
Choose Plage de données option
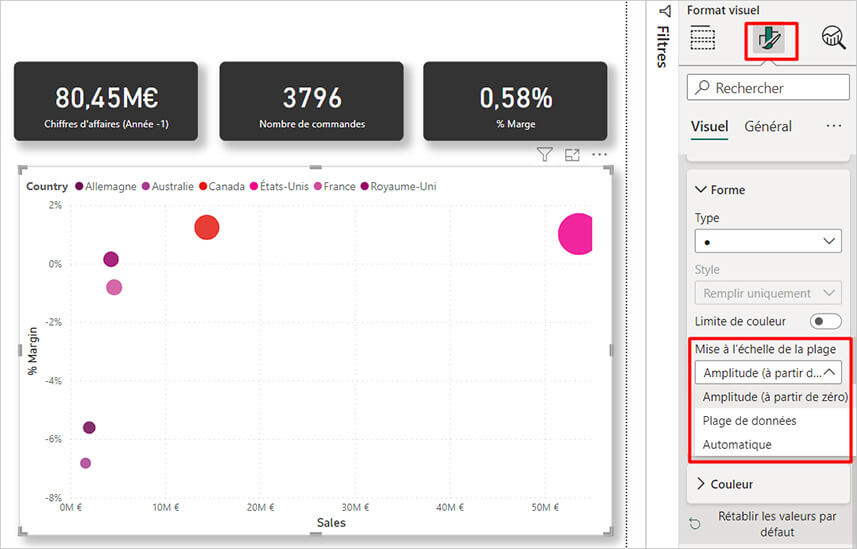(x=771, y=420)
